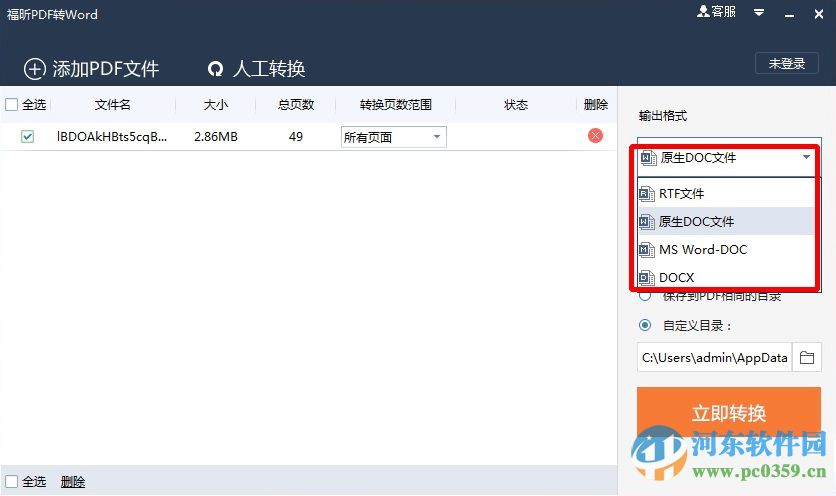Click the 未登录 login button
Image resolution: width=836 pixels, height=496 pixels.
coord(787,63)
